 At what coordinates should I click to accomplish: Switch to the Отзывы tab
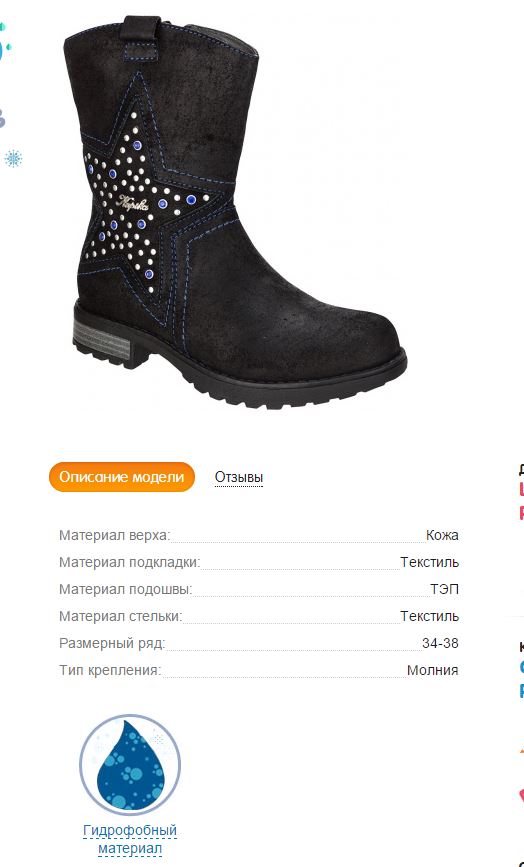tap(239, 477)
